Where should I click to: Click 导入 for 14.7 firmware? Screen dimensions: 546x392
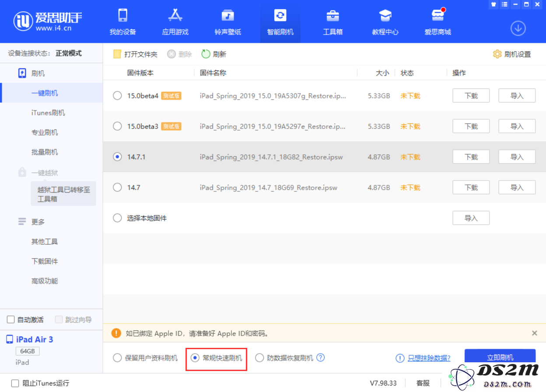point(517,187)
